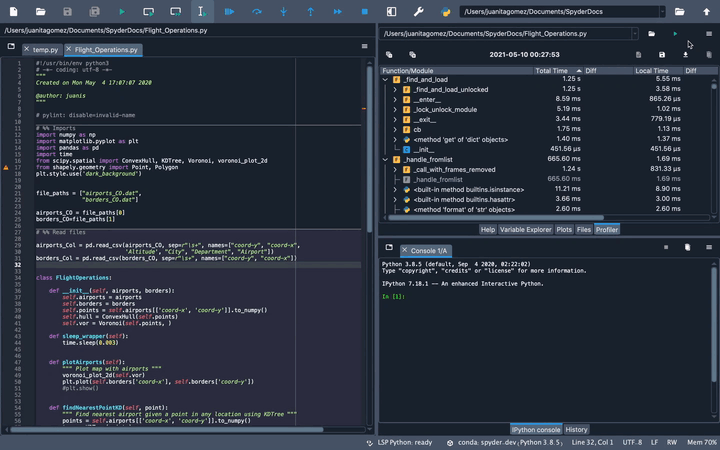The height and width of the screenshot is (450, 720).
Task: Load profiling data for comparison
Action: click(x=685, y=55)
